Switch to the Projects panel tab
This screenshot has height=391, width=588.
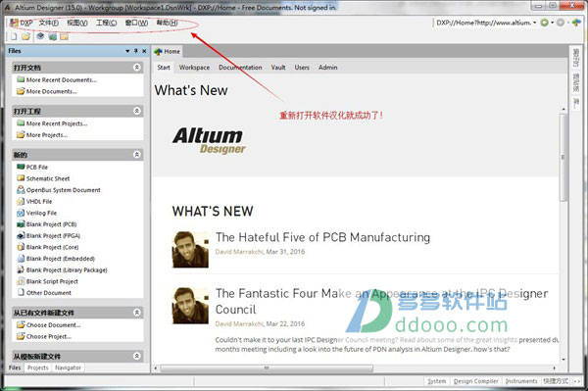(x=38, y=367)
